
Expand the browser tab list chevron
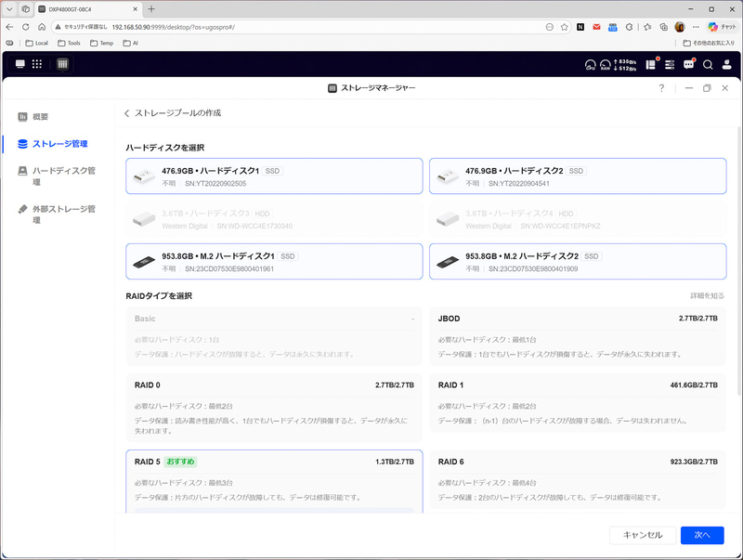coord(9,9)
